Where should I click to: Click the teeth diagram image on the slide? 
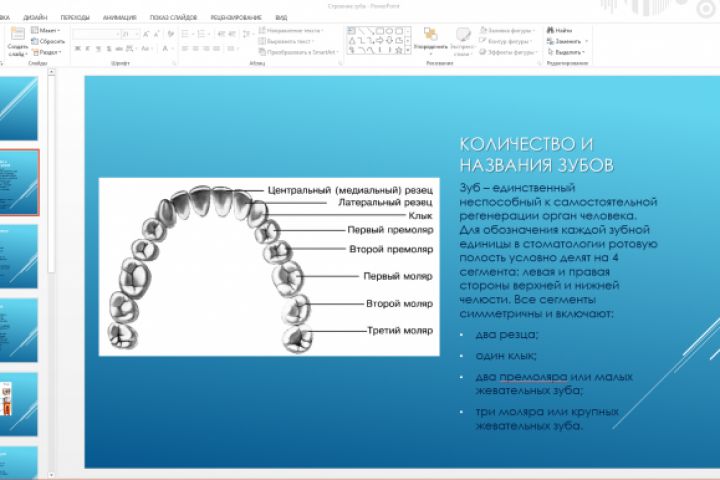tap(269, 267)
